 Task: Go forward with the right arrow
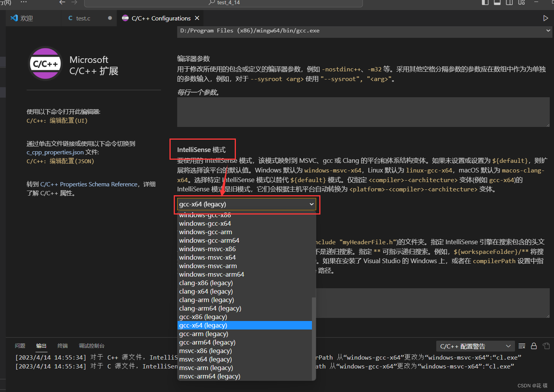[74, 2]
